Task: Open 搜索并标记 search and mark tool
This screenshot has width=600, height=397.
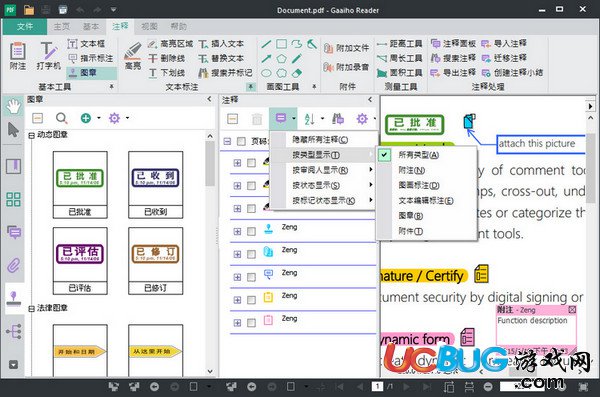Action: coord(225,73)
